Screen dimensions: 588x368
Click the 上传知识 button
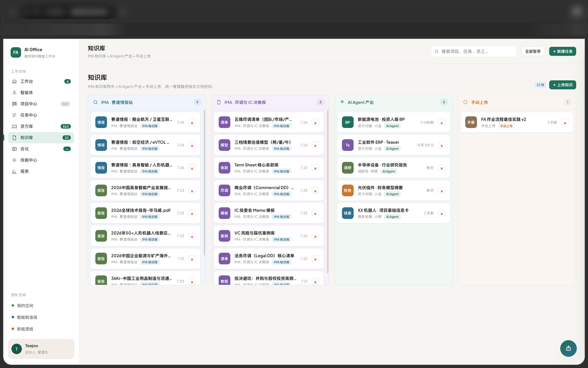point(563,85)
